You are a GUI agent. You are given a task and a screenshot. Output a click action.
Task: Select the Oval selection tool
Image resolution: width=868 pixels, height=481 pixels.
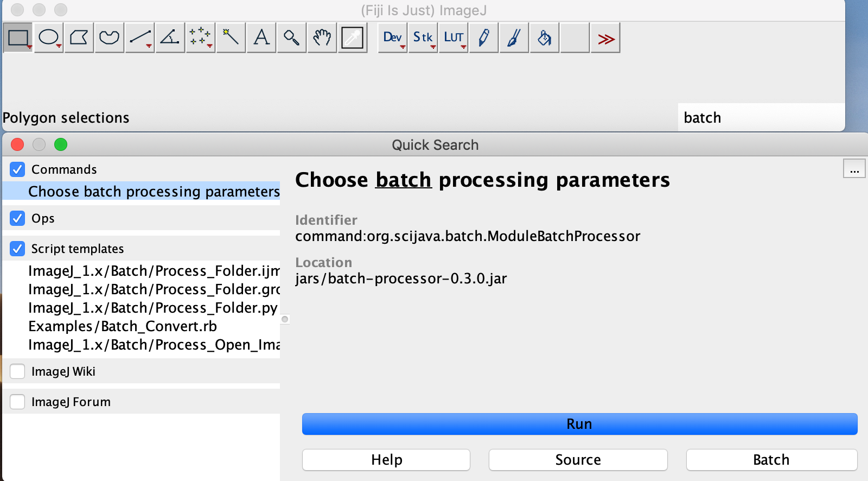click(x=48, y=37)
